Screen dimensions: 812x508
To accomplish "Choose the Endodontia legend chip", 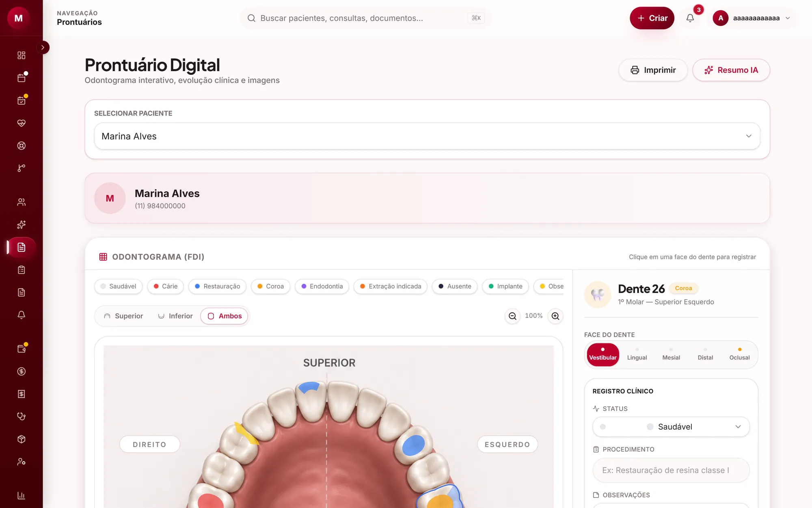I will [322, 287].
